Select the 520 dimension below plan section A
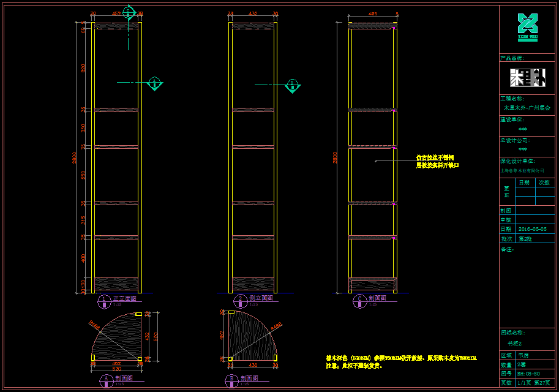The height and width of the screenshot is (392, 559). pyautogui.click(x=116, y=369)
